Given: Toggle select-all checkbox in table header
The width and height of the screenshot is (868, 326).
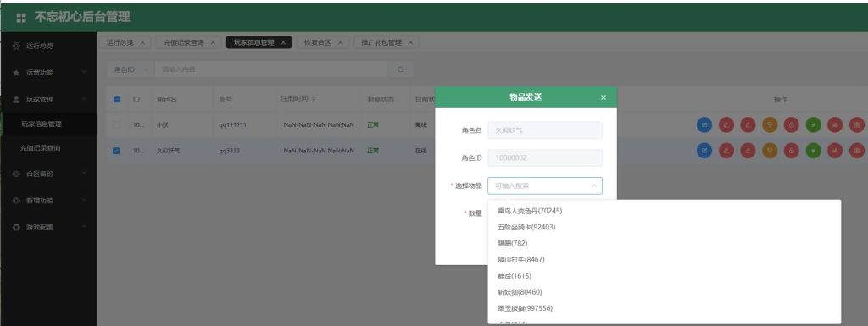Looking at the screenshot, I should [117, 99].
